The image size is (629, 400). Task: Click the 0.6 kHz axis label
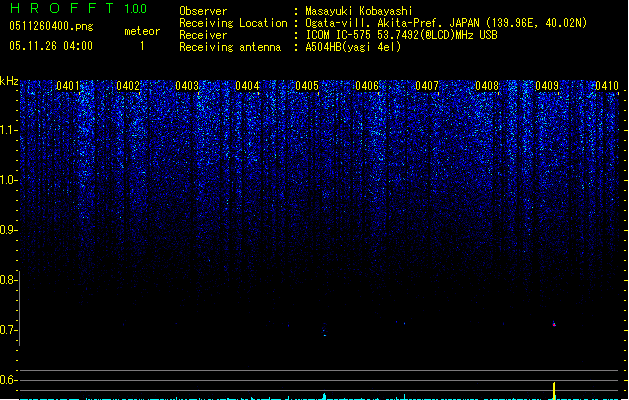[8, 380]
